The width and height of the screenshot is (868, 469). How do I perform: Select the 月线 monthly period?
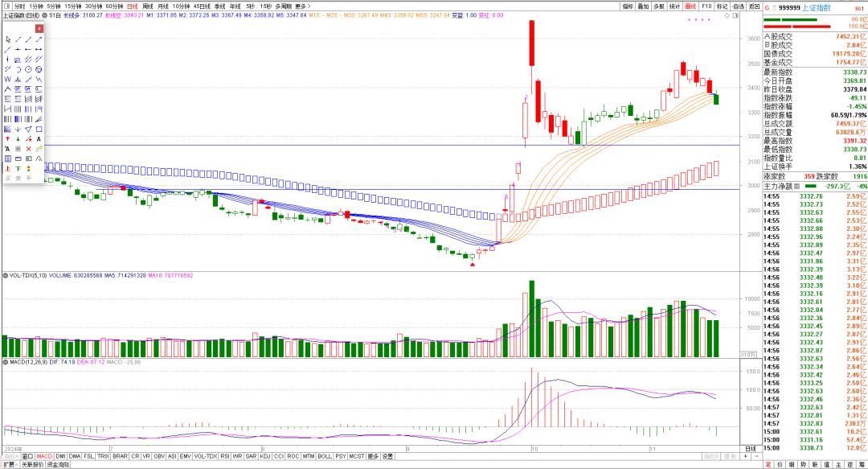click(x=162, y=6)
